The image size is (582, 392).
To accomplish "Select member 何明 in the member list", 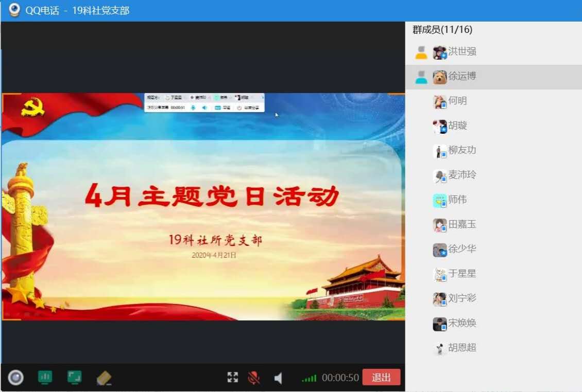I will [x=457, y=101].
